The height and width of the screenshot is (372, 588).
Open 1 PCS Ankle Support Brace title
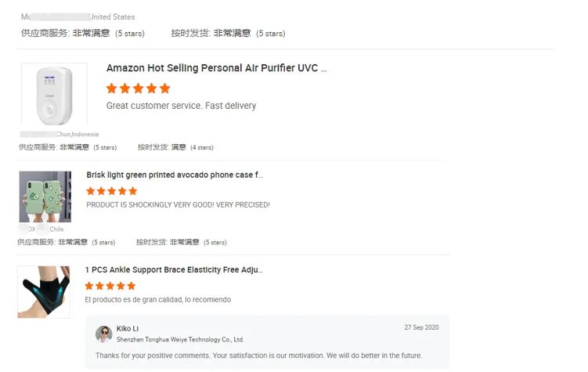point(174,269)
